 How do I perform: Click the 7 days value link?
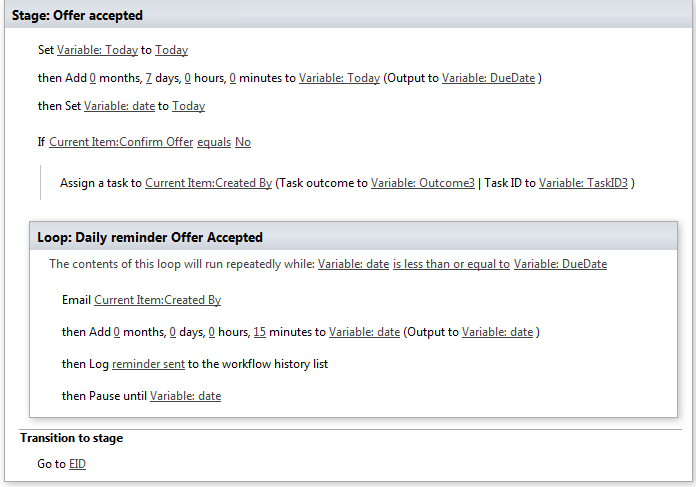[x=148, y=78]
